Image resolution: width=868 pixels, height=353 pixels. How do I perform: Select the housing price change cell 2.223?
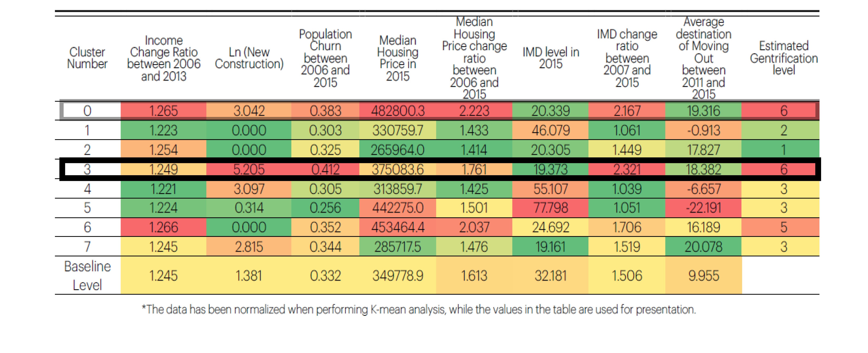click(474, 111)
